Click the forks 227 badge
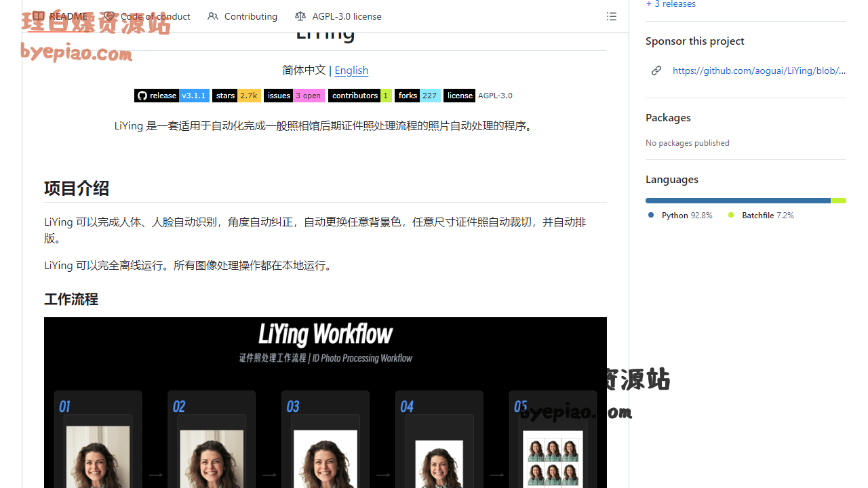 pos(418,96)
